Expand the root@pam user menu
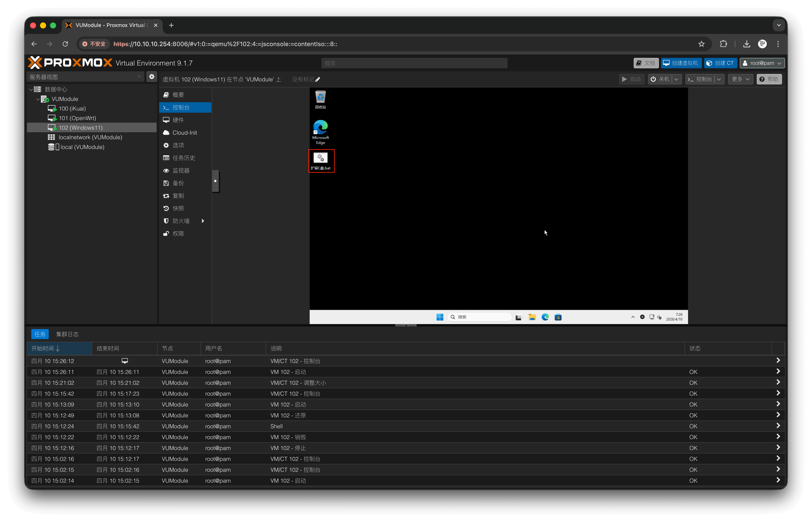The height and width of the screenshot is (522, 812). point(762,63)
